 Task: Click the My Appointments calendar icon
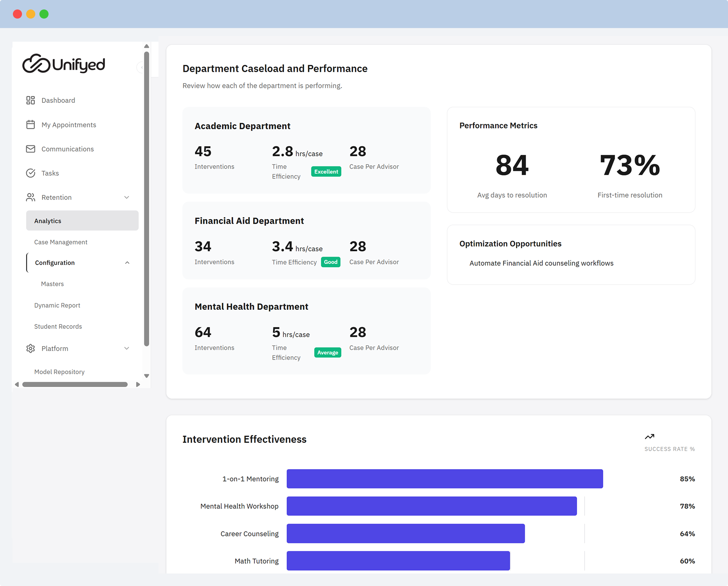click(30, 124)
